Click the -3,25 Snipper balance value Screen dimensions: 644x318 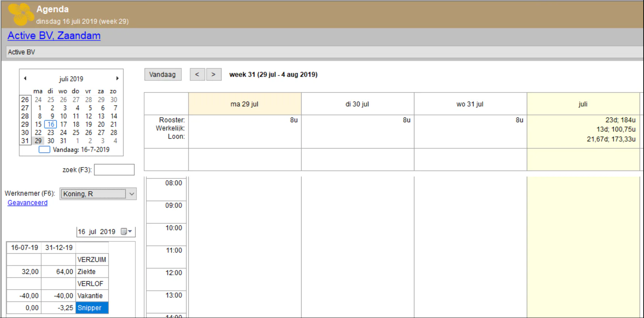pos(65,308)
